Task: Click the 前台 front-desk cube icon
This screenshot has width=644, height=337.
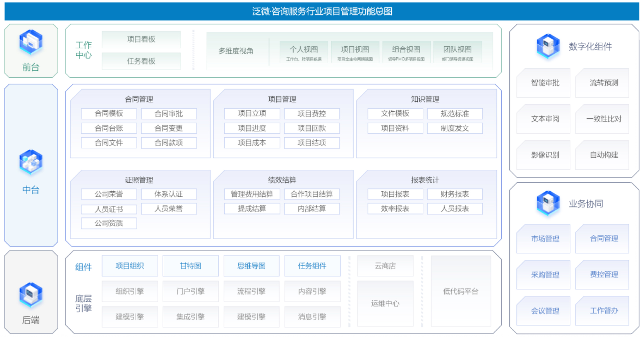Action: pyautogui.click(x=31, y=42)
